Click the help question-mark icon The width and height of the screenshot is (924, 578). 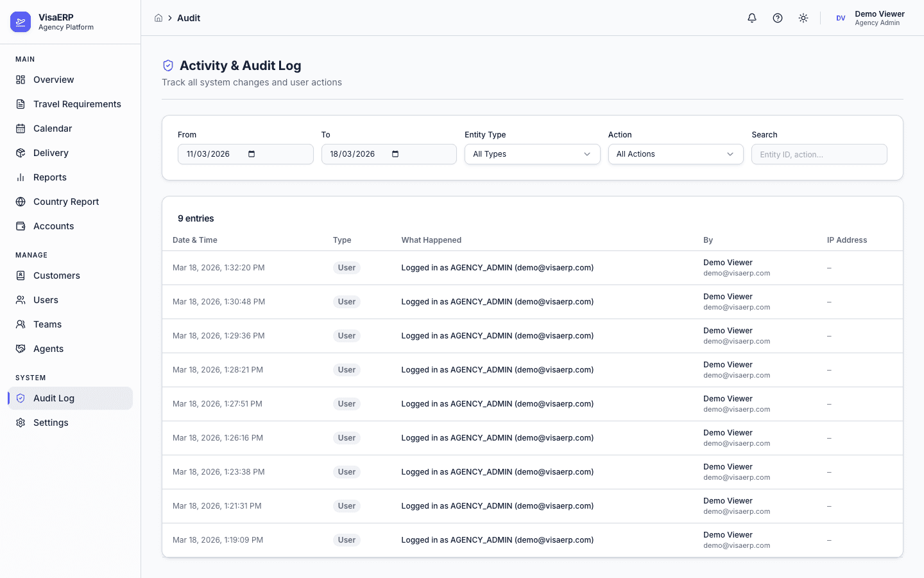tap(777, 18)
